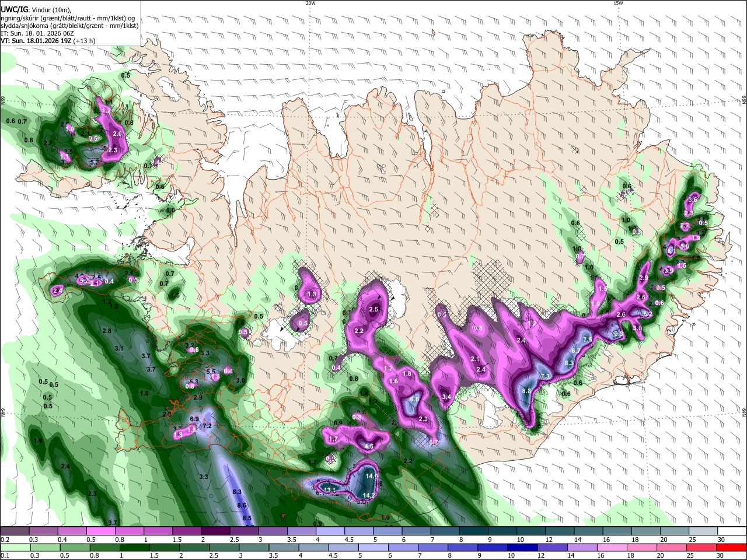Click the 7.2 precipitation value on the map
The width and height of the screenshot is (747, 560).
pyautogui.click(x=207, y=426)
